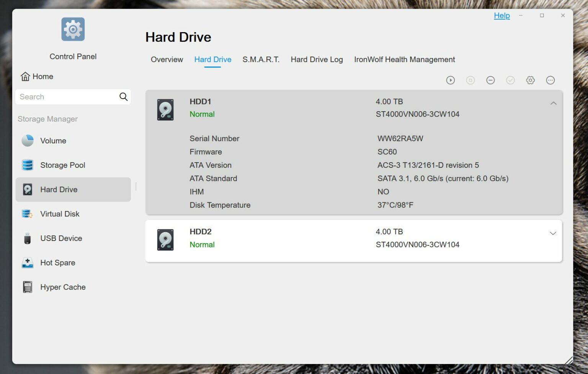Go to Hot Spare settings
The width and height of the screenshot is (588, 374).
pos(57,263)
